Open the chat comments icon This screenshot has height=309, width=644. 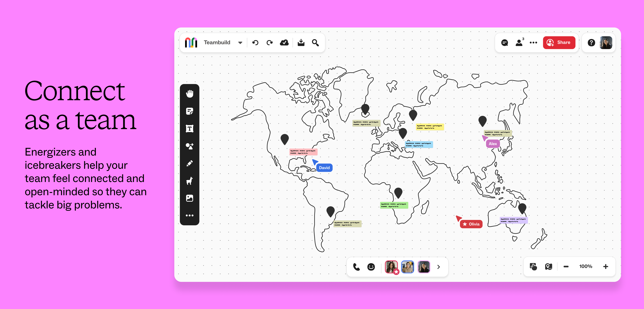tap(504, 42)
